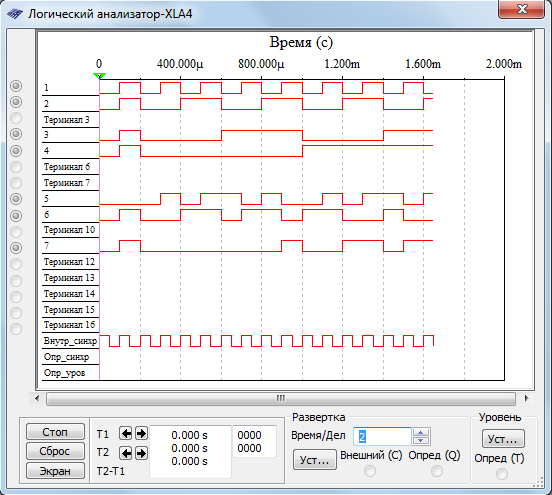
Task: Click the Опр_синхр signal label
Action: [66, 357]
